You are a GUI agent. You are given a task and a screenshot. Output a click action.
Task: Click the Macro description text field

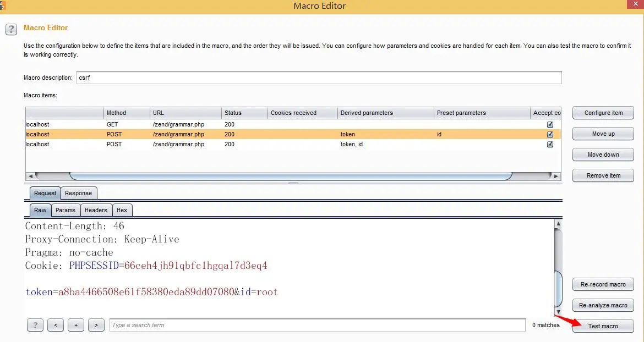point(319,78)
